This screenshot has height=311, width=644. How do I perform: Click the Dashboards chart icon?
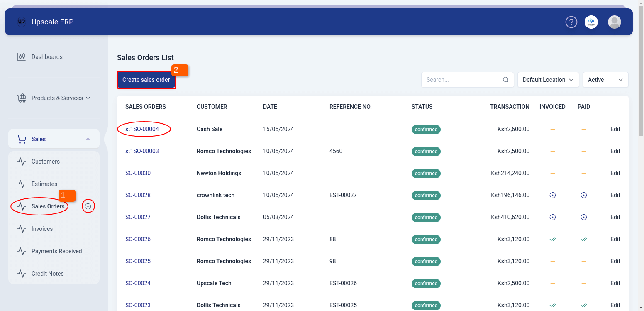coord(21,57)
